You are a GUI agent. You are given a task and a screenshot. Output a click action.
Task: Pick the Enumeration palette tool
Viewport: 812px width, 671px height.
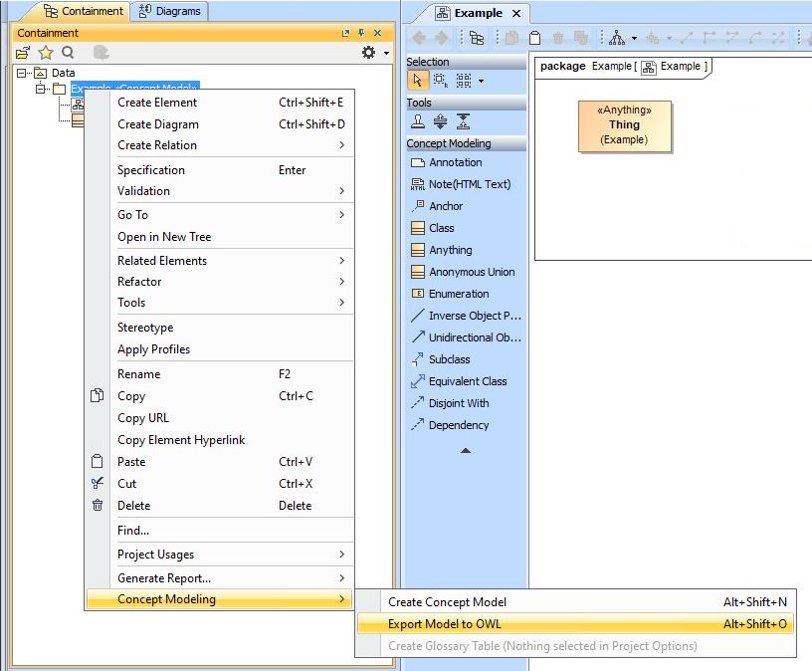(x=458, y=294)
